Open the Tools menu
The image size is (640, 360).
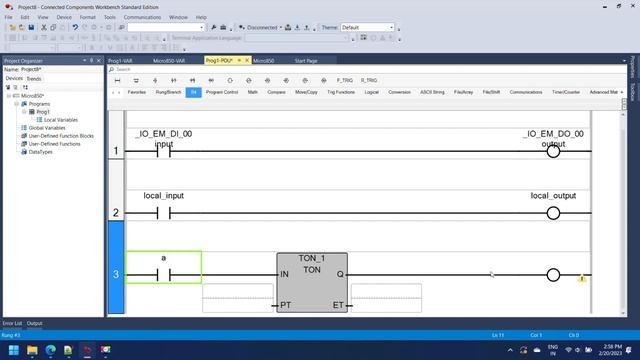point(109,17)
